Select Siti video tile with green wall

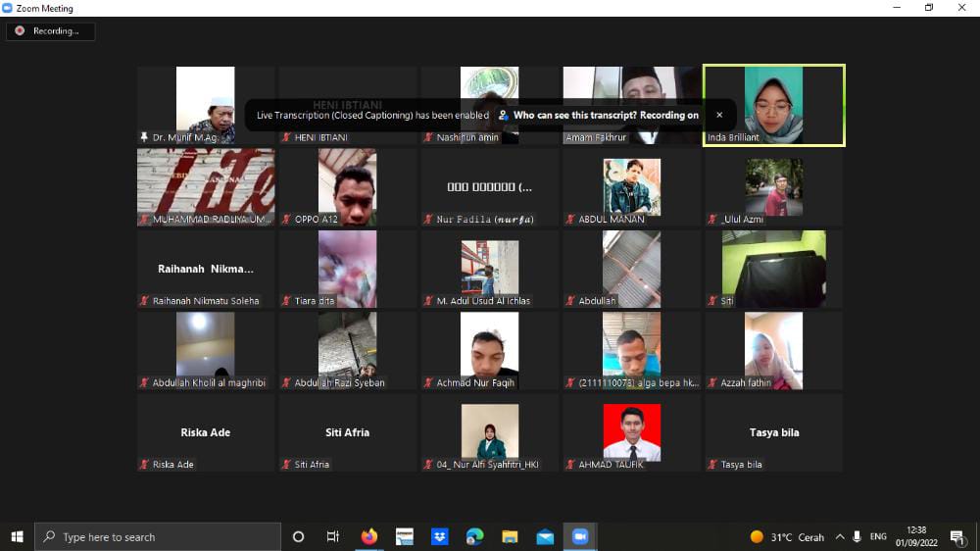pyautogui.click(x=774, y=269)
